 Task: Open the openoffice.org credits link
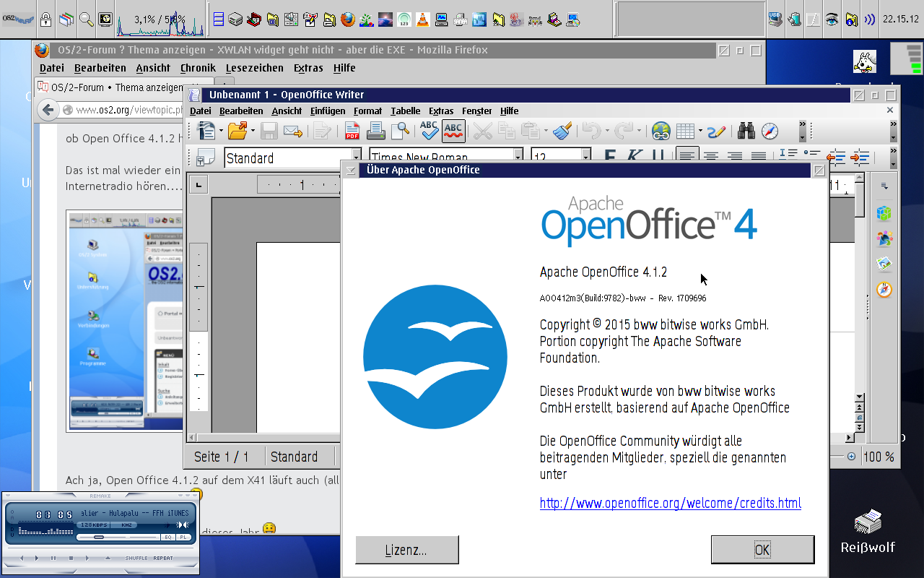pyautogui.click(x=670, y=503)
